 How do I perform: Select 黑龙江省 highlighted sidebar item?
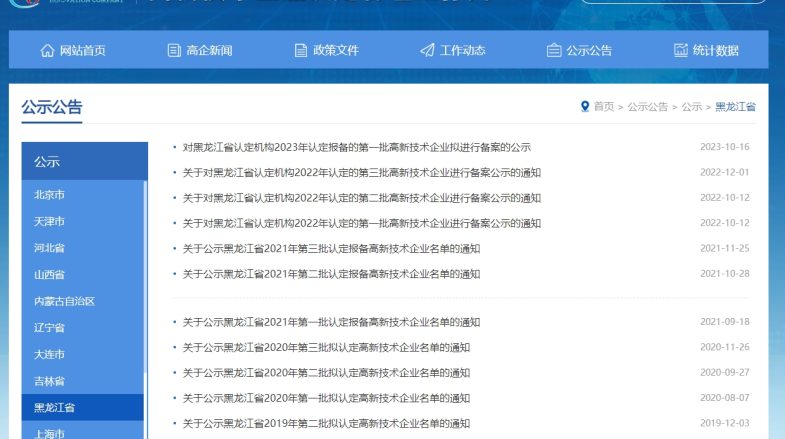point(54,408)
